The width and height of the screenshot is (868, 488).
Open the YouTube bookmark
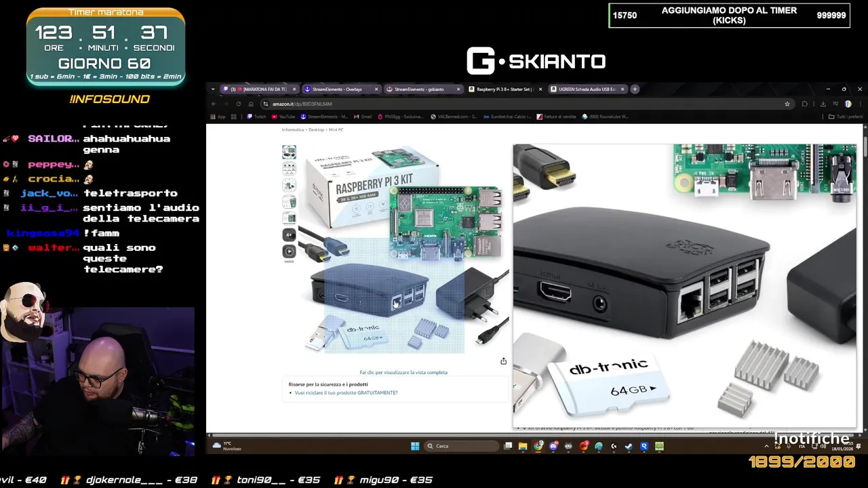(283, 117)
